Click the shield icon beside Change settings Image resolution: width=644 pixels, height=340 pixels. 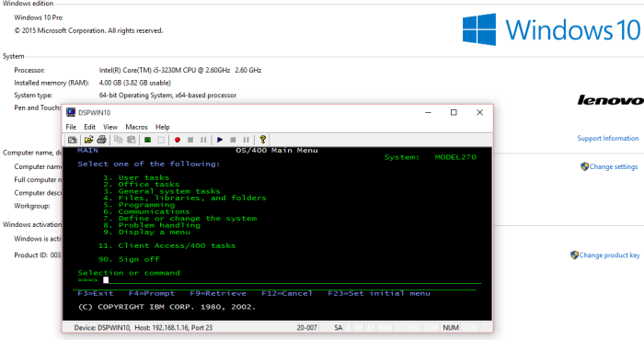point(584,166)
